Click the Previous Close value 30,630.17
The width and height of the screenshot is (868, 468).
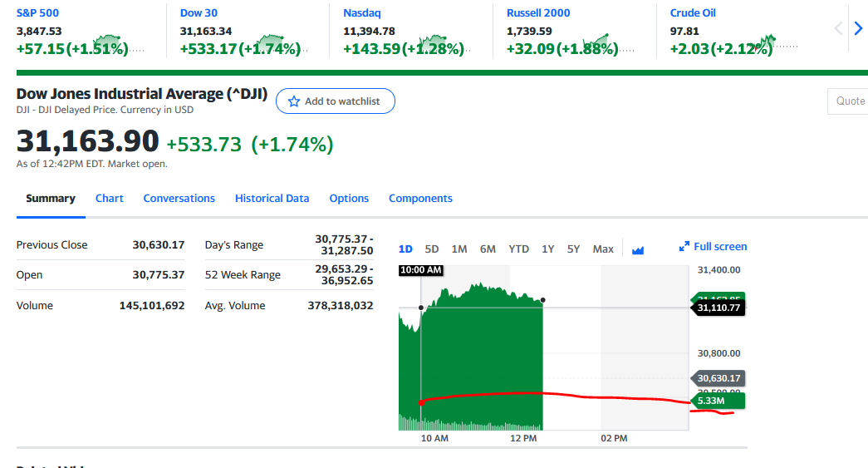pos(159,244)
